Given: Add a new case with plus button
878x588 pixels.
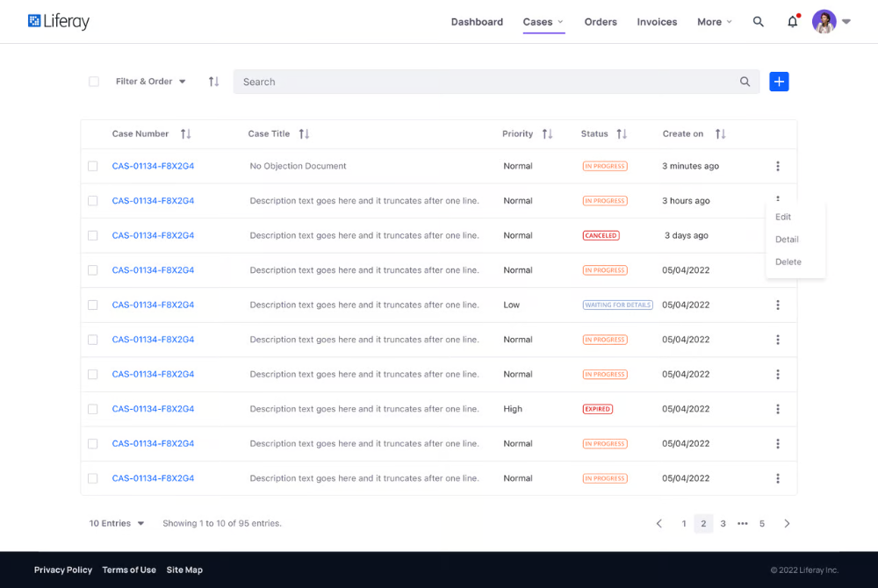Looking at the screenshot, I should (779, 82).
